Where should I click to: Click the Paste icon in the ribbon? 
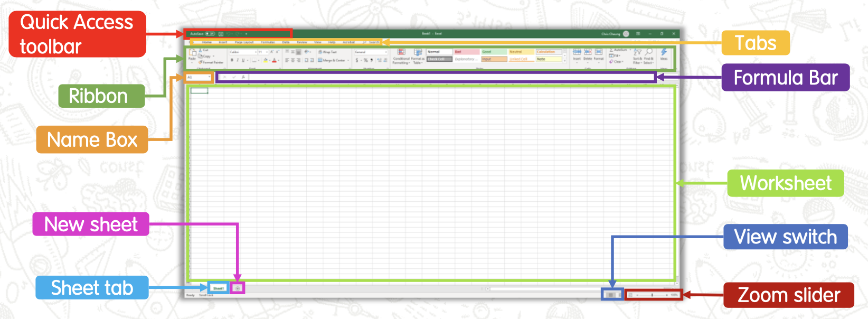192,54
